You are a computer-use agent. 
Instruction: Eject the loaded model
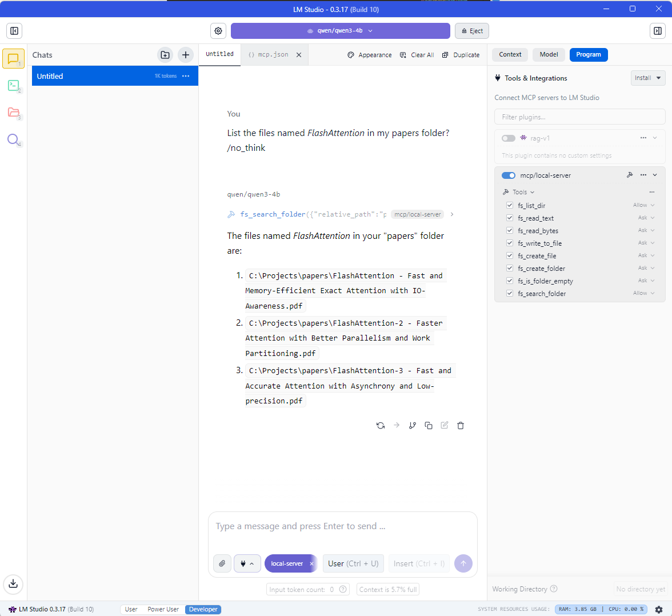(472, 31)
